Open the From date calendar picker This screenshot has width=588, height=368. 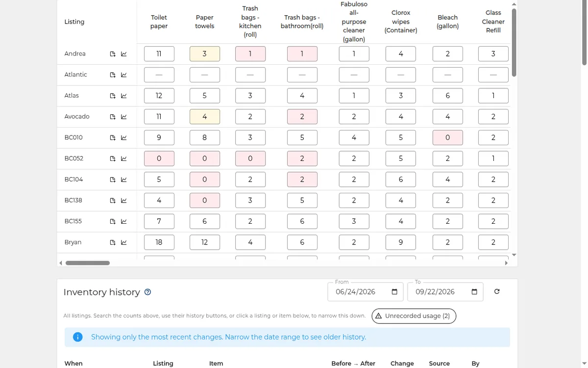tap(394, 292)
